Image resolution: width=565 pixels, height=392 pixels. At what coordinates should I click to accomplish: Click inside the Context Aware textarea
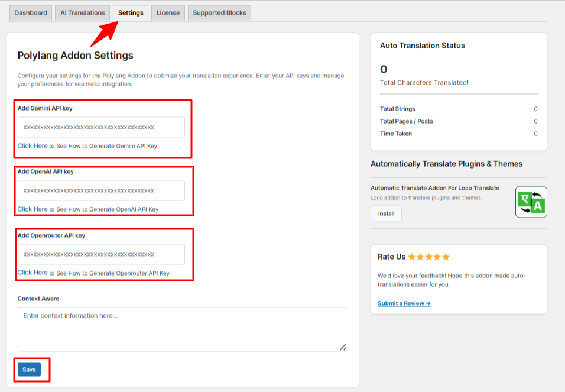(x=183, y=329)
